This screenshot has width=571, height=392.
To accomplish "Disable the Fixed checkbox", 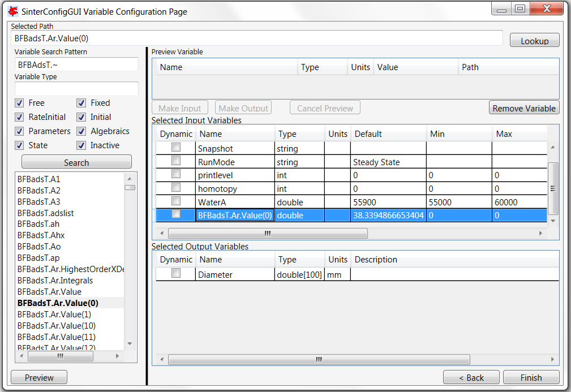I will [81, 104].
